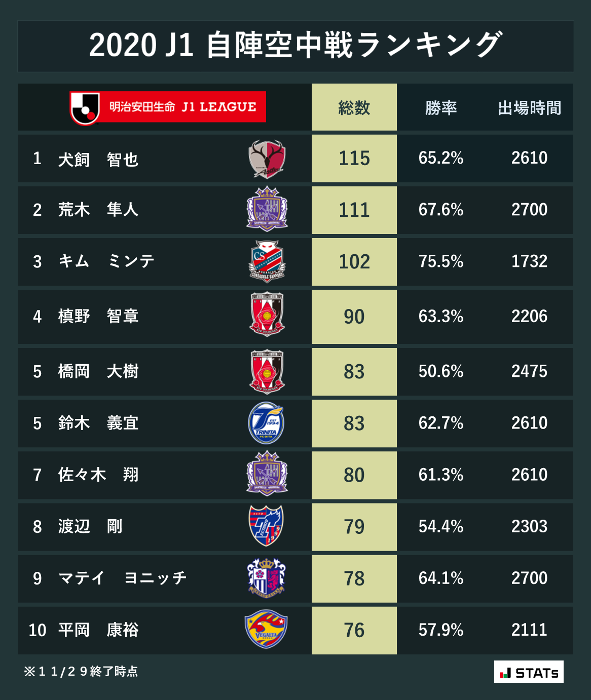
Task: Click the Oita Trinita crest beside 鈴木 義宜
Action: (x=267, y=423)
